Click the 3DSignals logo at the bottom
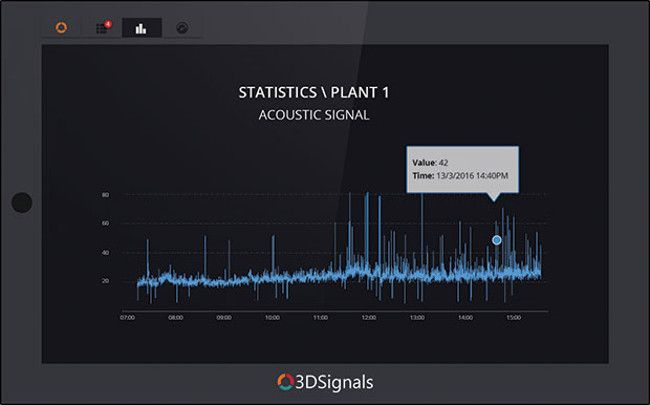This screenshot has height=405, width=650. point(325,381)
